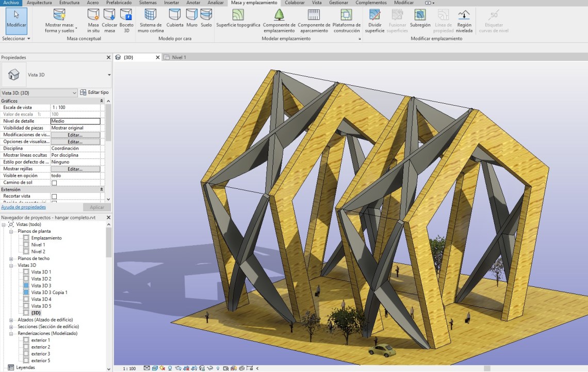Image resolution: width=588 pixels, height=372 pixels.
Task: Switch to the Nivel 1 view tab
Action: (178, 57)
